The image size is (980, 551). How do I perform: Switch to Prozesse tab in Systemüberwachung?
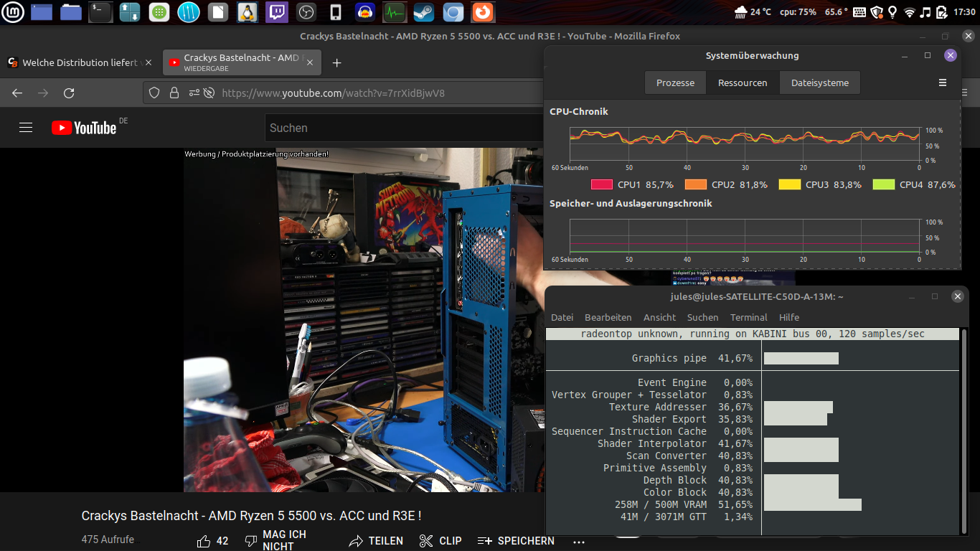coord(675,83)
